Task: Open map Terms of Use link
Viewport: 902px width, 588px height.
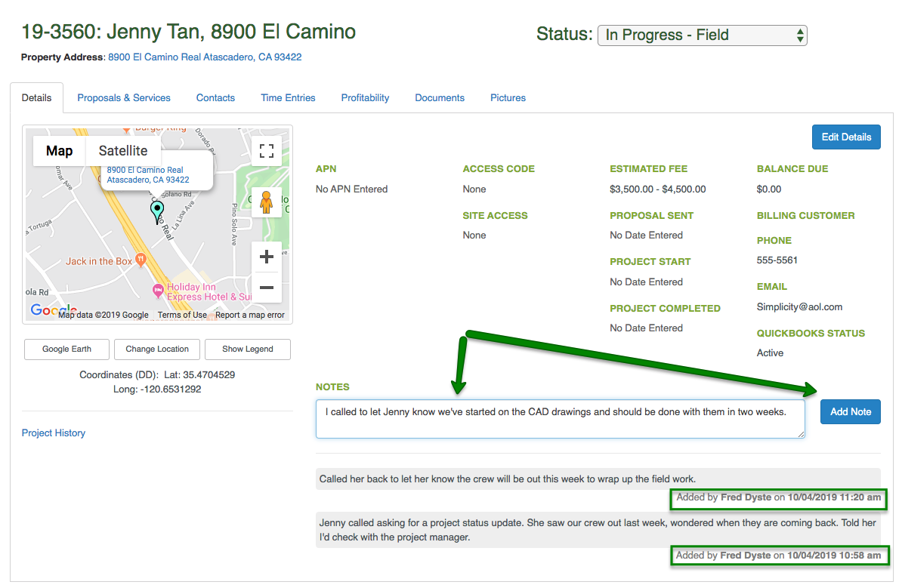Action: (182, 315)
